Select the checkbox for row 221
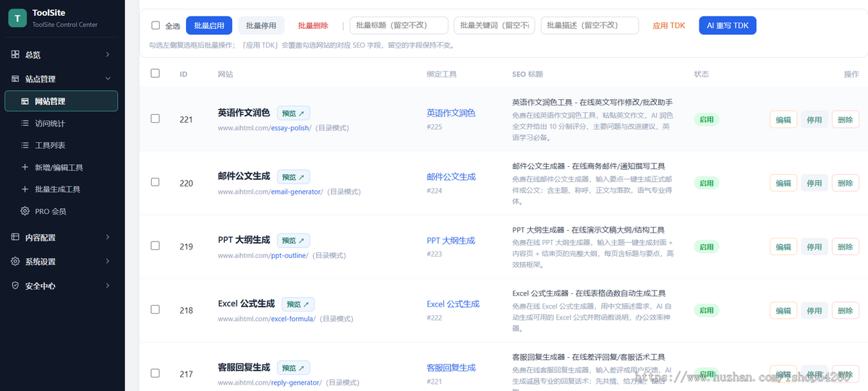The height and width of the screenshot is (391, 868). (x=155, y=119)
